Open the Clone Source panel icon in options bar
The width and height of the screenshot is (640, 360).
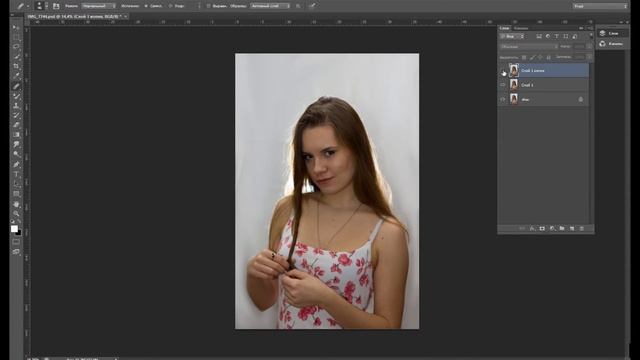(56, 6)
